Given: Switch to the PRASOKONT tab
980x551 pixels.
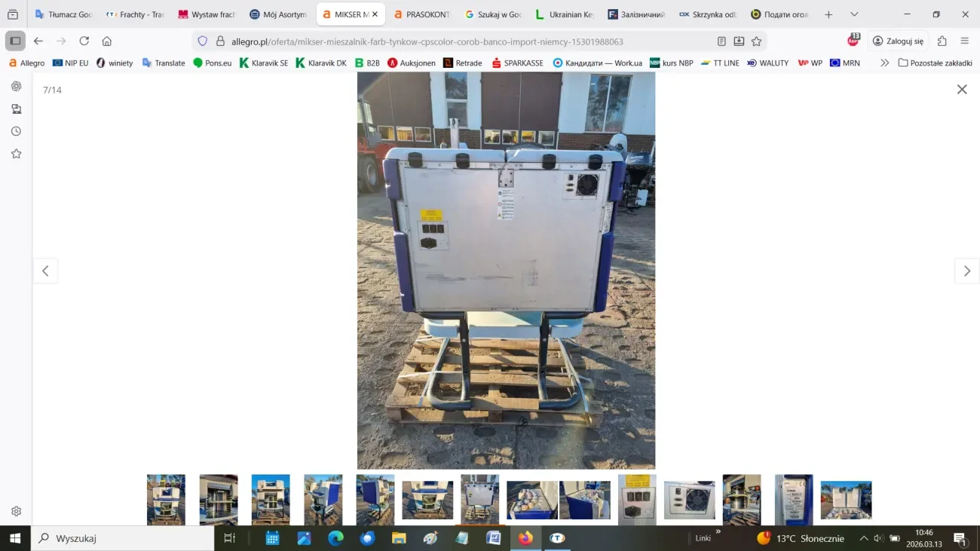Looking at the screenshot, I should pos(421,14).
